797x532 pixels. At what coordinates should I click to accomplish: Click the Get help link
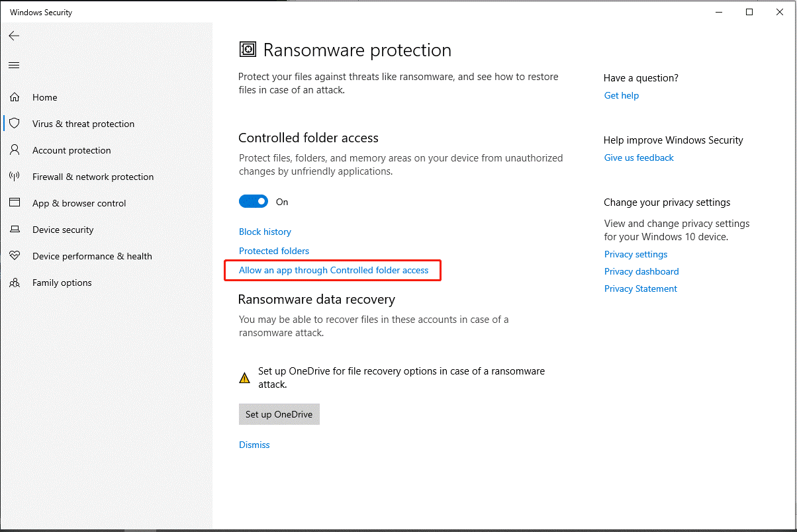[622, 95]
